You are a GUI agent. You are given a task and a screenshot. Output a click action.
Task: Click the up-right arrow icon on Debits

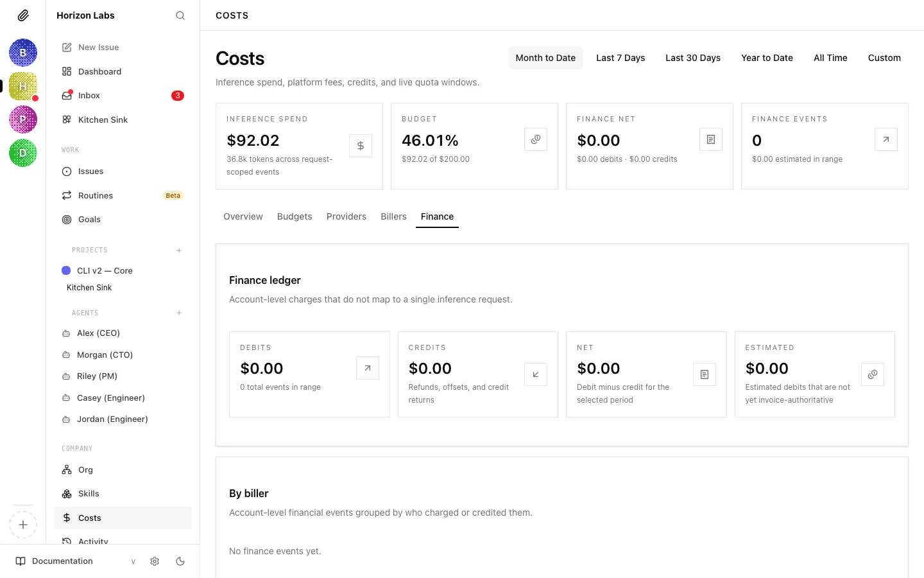368,368
